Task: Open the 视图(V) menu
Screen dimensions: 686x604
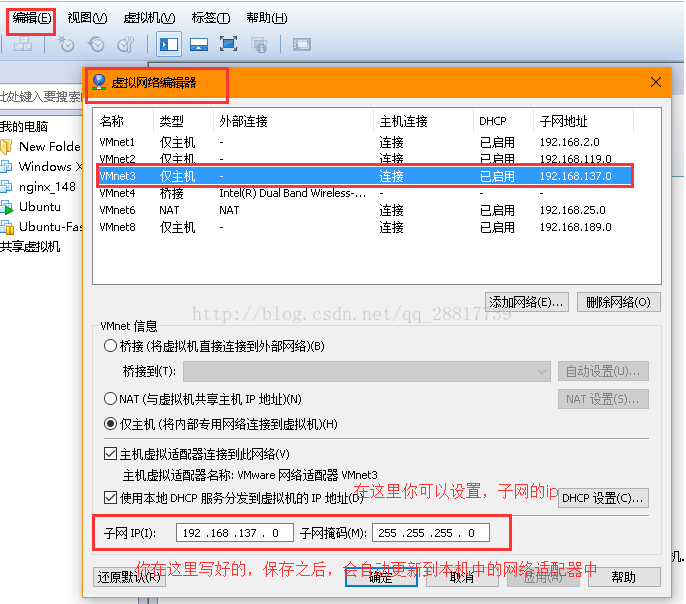Action: coord(87,18)
